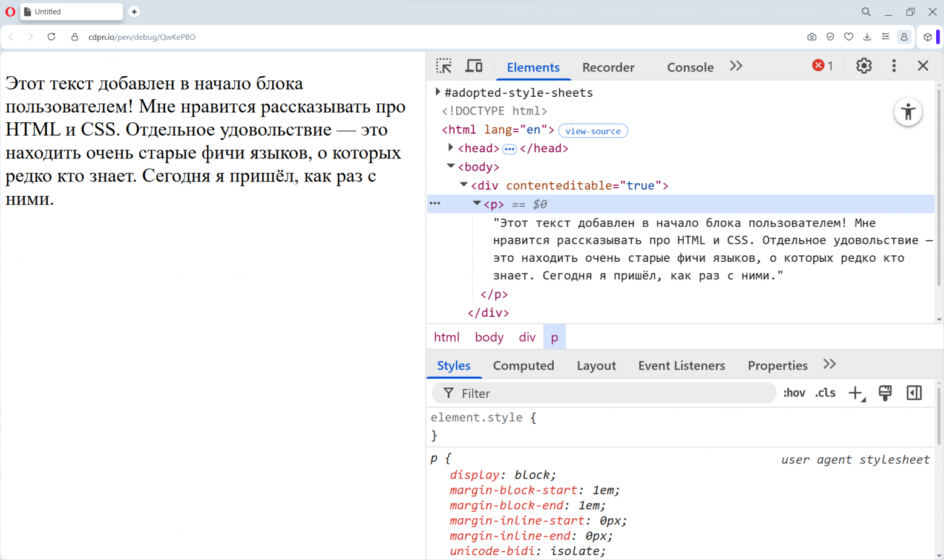944x560 pixels.
Task: Open DevTools settings gear
Action: tap(864, 65)
